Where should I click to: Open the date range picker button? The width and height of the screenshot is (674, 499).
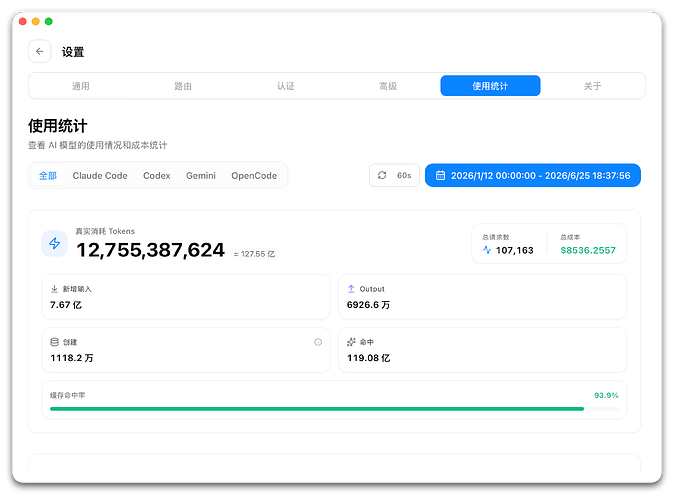point(533,175)
